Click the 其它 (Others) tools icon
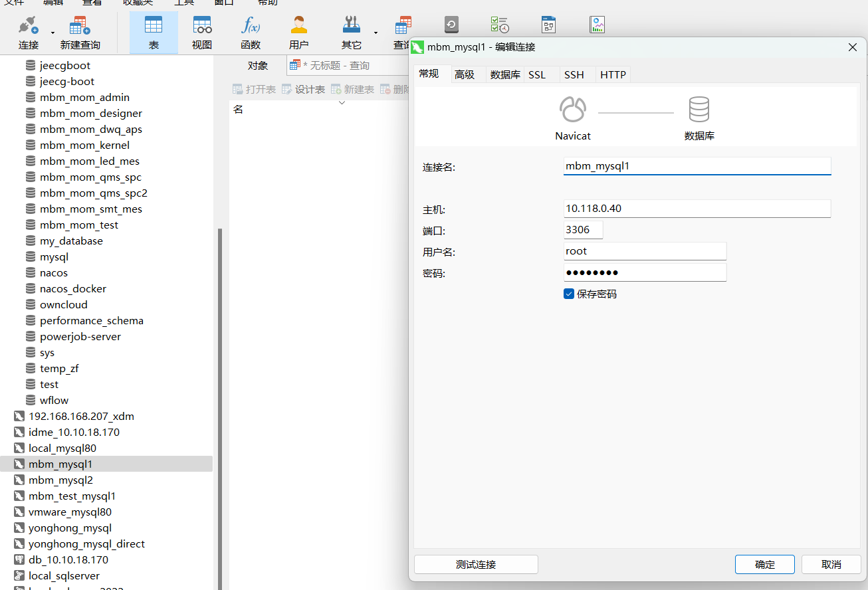868x590 pixels. 351,33
